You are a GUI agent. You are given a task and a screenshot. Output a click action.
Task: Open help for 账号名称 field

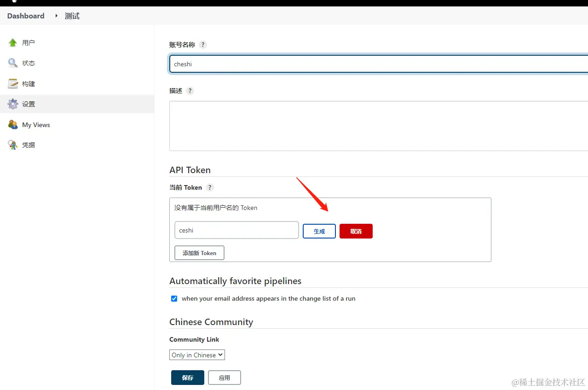(x=203, y=45)
